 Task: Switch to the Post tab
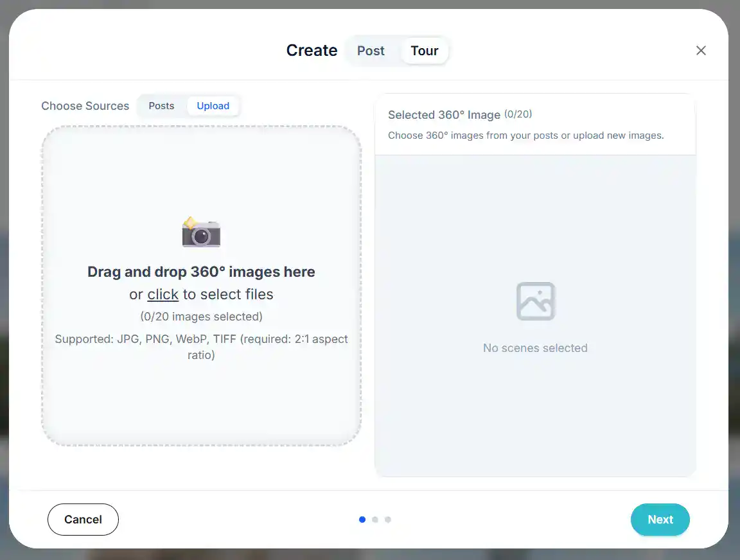click(x=371, y=50)
